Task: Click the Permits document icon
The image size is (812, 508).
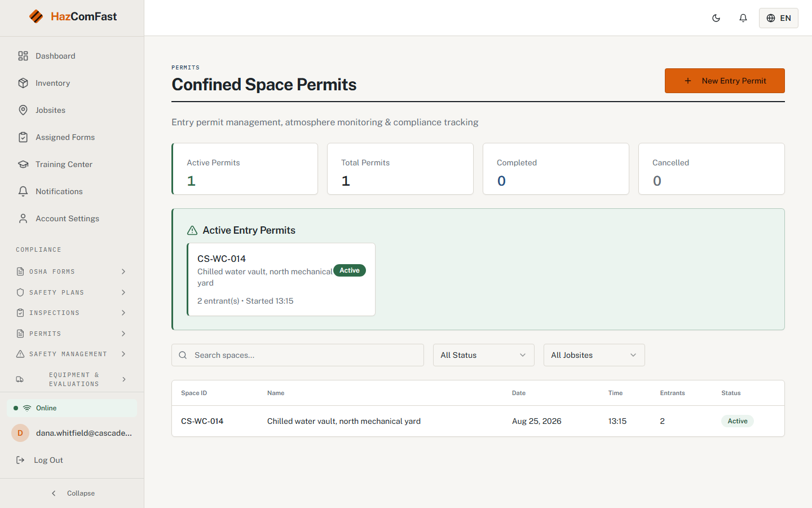Action: tap(20, 334)
